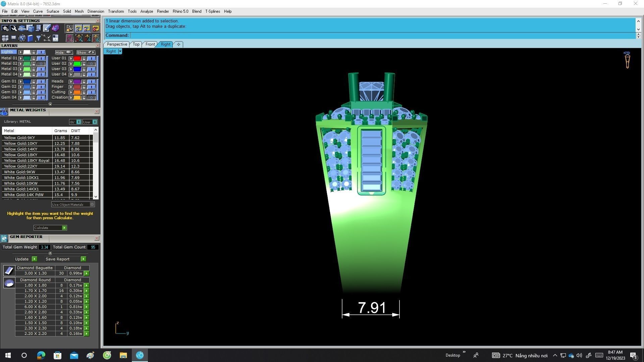Expand the Heads layer arrow
This screenshot has width=644, height=362.
pos(71,81)
